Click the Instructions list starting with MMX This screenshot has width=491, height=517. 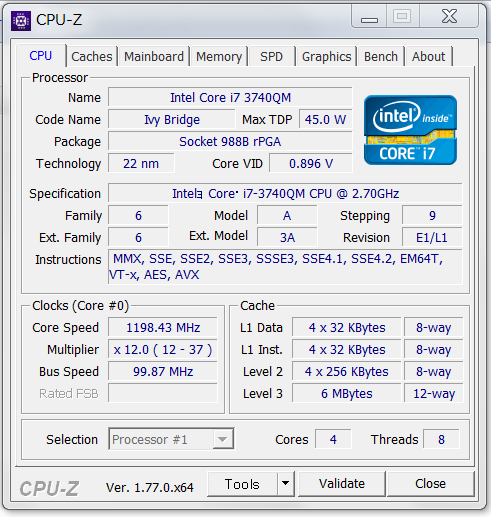pyautogui.click(x=285, y=267)
